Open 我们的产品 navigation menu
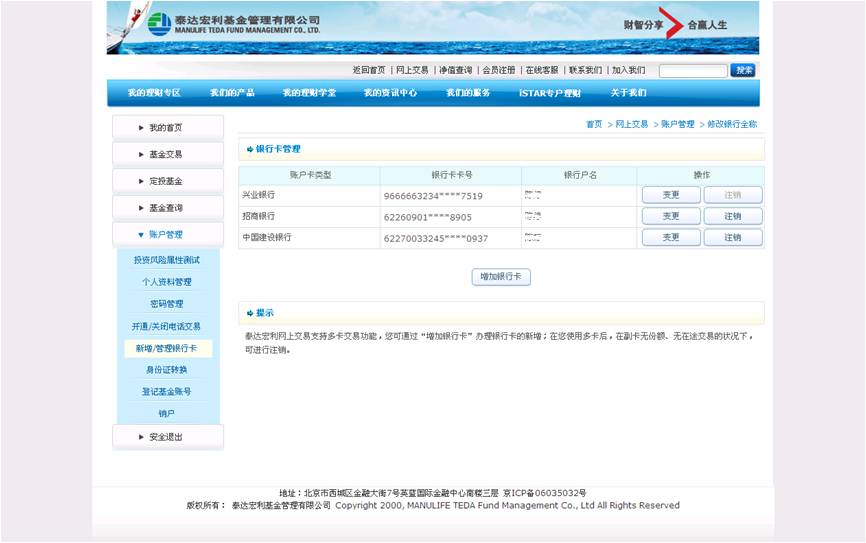 [232, 93]
